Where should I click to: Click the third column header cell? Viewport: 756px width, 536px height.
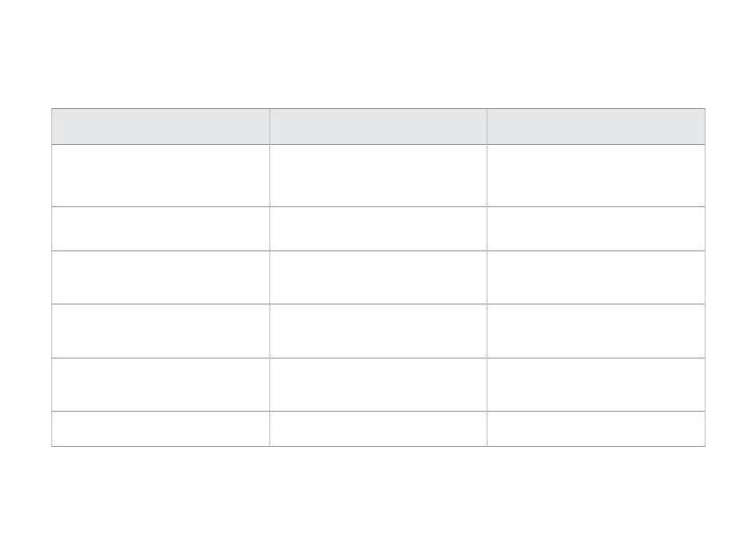tap(596, 126)
